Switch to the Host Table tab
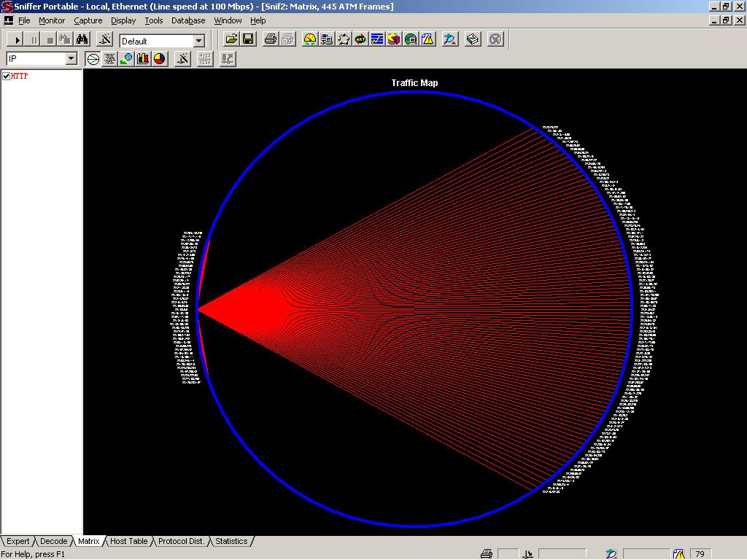The width and height of the screenshot is (747, 560). [x=128, y=541]
